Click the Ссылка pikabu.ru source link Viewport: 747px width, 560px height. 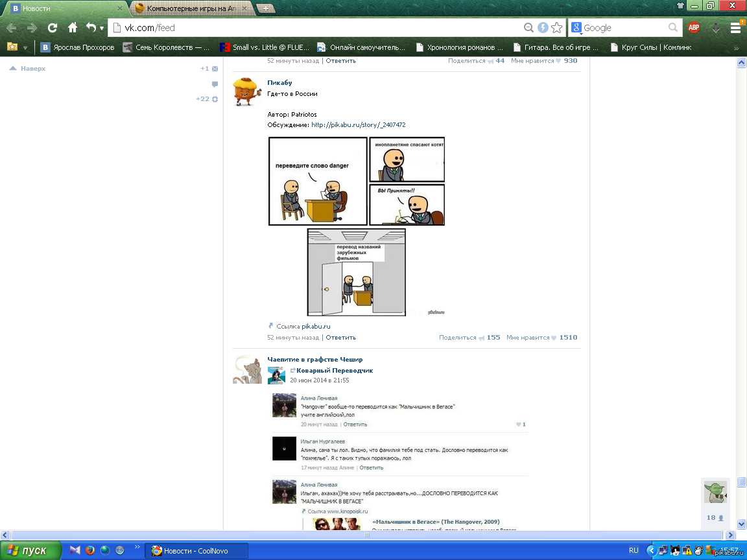[316, 327]
